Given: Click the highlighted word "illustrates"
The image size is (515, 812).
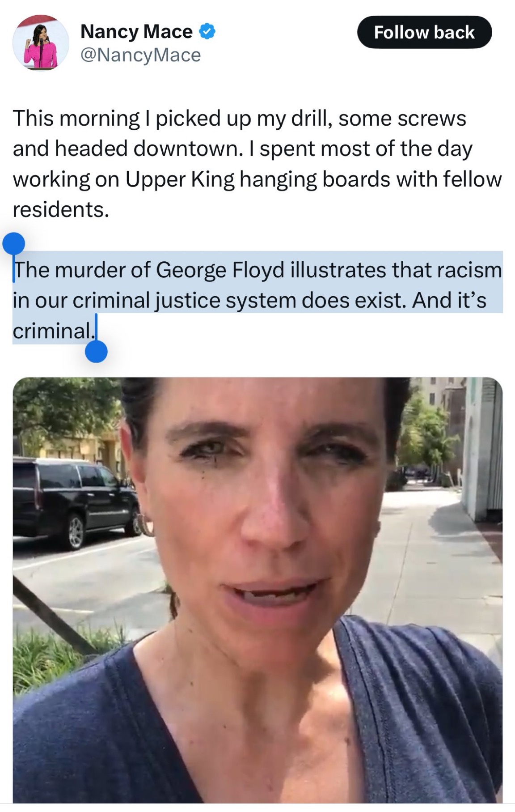Looking at the screenshot, I should pyautogui.click(x=338, y=270).
